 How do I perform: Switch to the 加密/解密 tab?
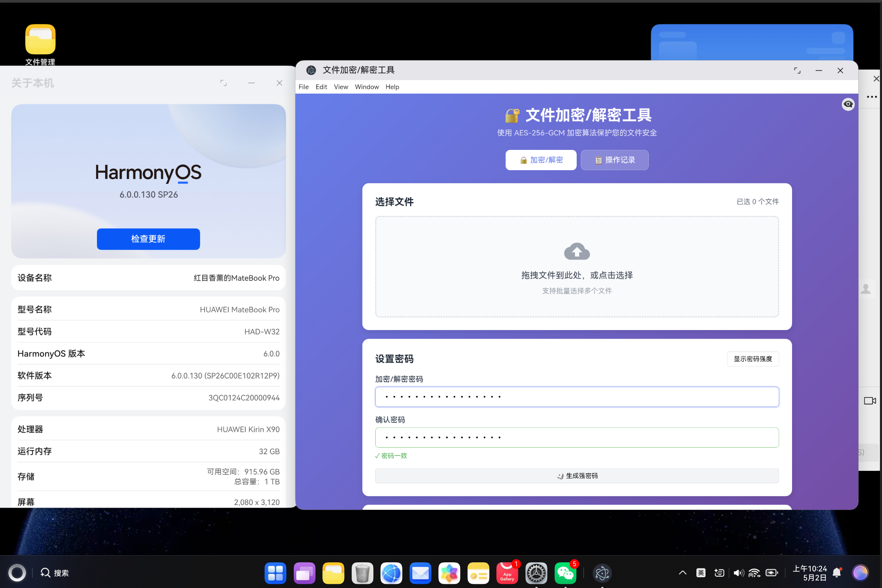(x=541, y=160)
